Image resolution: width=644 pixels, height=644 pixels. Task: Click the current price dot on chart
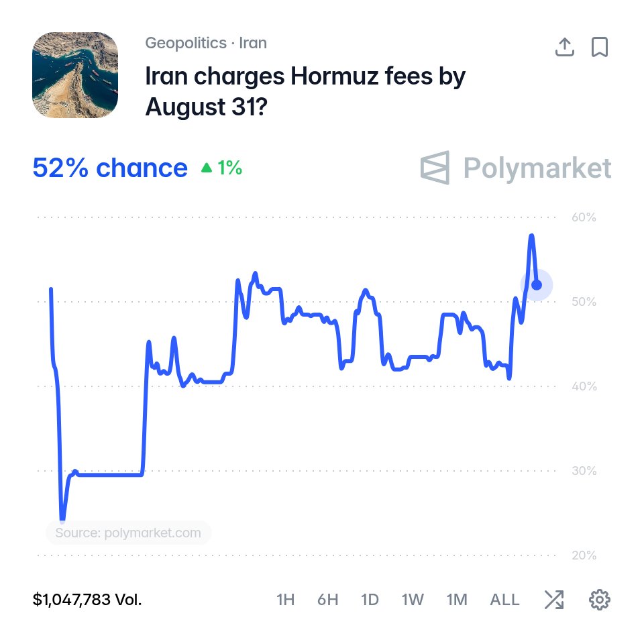point(537,284)
